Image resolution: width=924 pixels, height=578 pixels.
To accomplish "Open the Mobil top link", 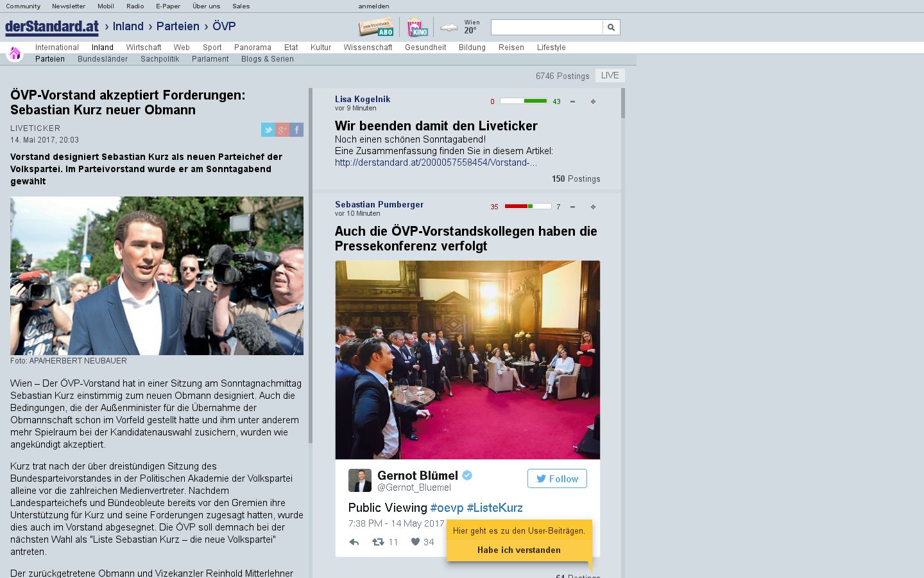I will pyautogui.click(x=106, y=6).
